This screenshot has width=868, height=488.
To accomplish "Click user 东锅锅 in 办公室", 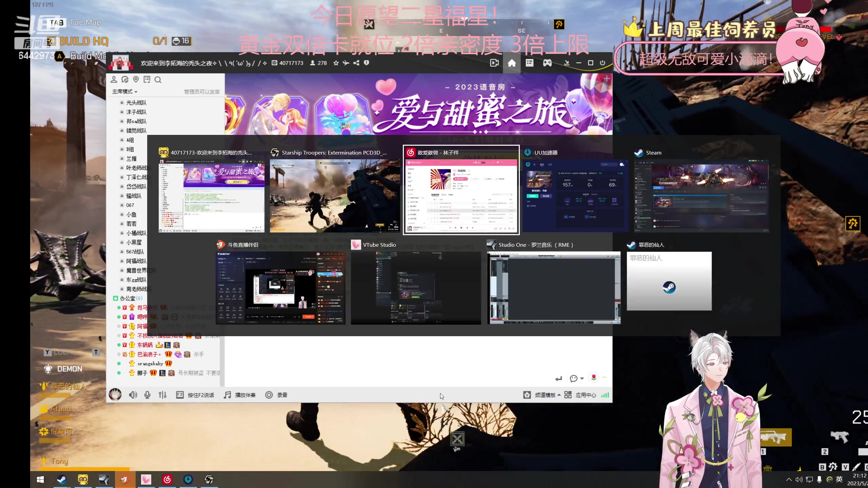I will point(145,345).
